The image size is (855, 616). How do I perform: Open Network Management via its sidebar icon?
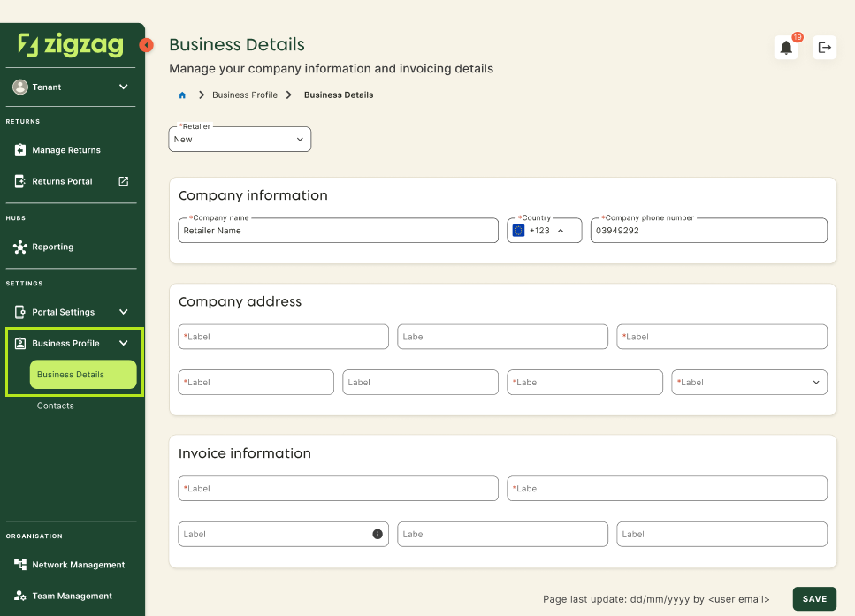coord(22,564)
